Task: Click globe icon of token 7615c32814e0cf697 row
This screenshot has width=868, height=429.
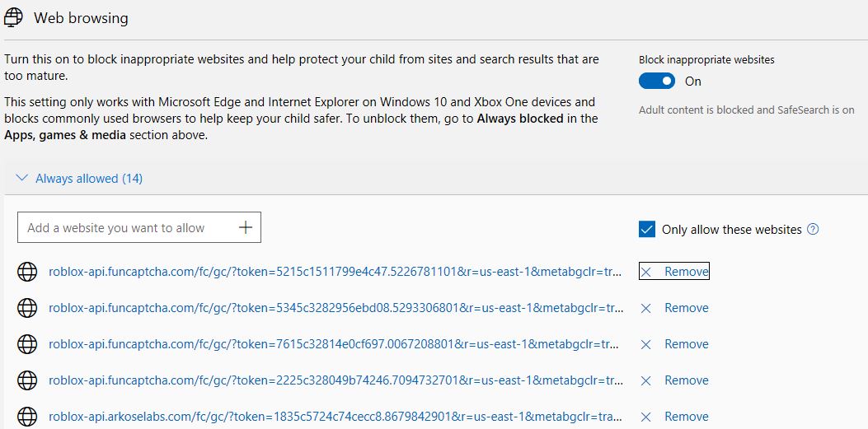Action: pyautogui.click(x=27, y=344)
